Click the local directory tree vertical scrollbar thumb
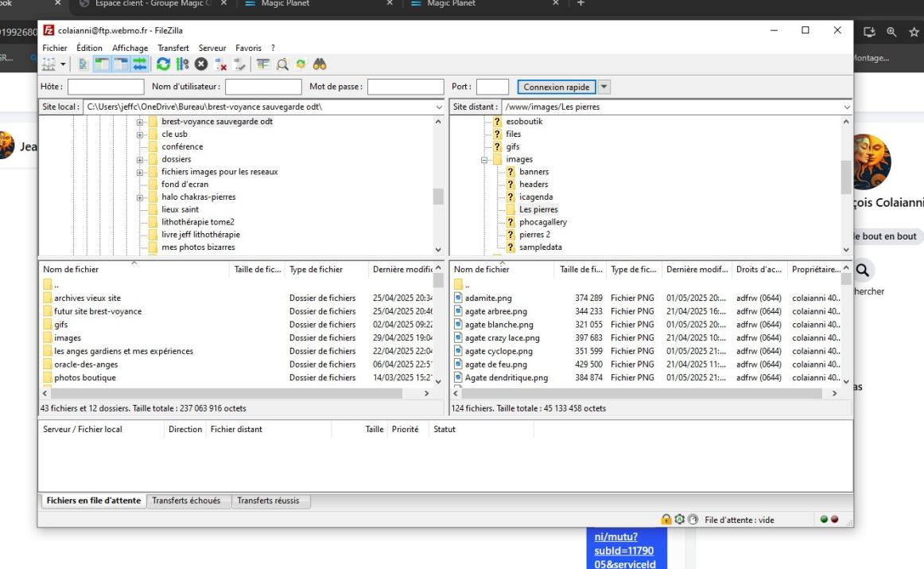Image resolution: width=924 pixels, height=569 pixels. (x=438, y=197)
